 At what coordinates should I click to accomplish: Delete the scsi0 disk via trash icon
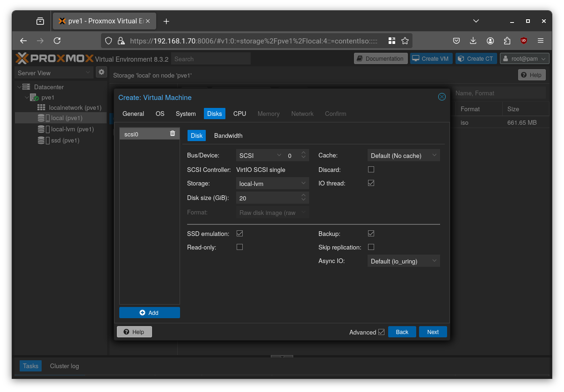click(173, 133)
